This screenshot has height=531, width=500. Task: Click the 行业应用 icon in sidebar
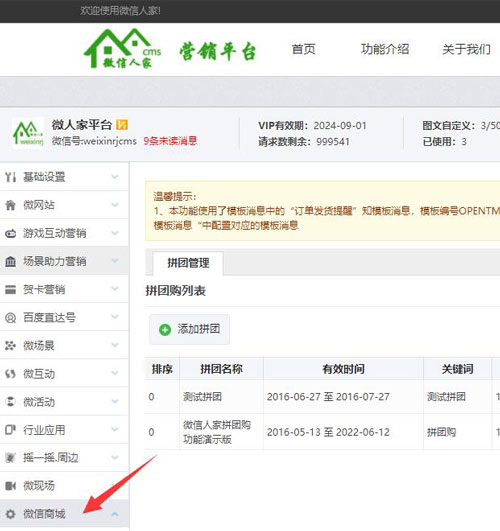click(10, 430)
